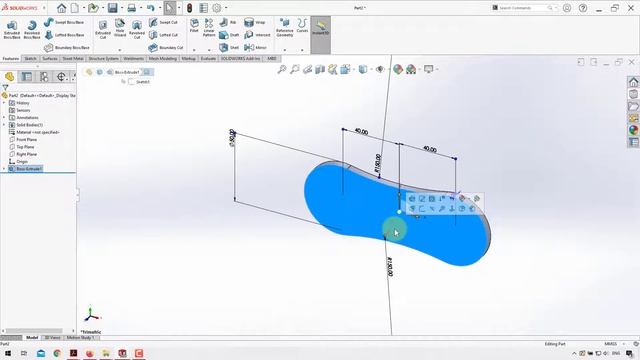Choose the Swept Boss/Base tool
This screenshot has width=640, height=360.
tap(63, 22)
